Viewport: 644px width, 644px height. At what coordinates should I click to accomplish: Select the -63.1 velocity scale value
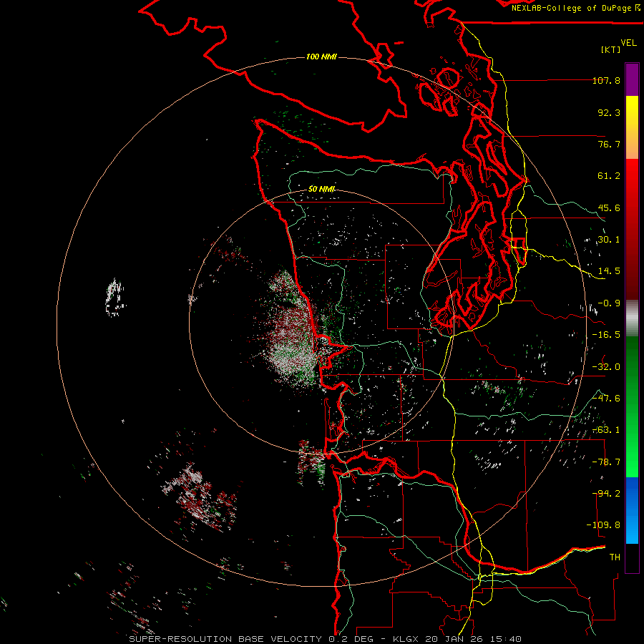coord(606,430)
